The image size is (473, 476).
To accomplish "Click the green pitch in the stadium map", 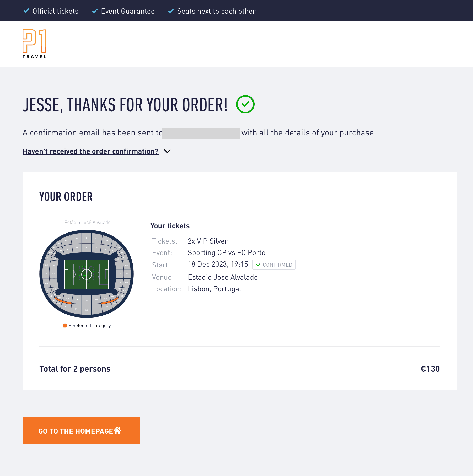I will click(87, 274).
